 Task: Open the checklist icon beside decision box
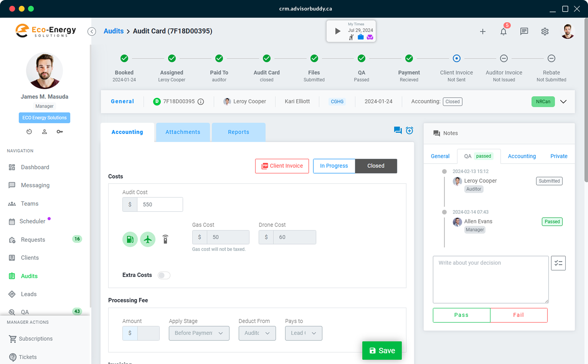pyautogui.click(x=558, y=263)
